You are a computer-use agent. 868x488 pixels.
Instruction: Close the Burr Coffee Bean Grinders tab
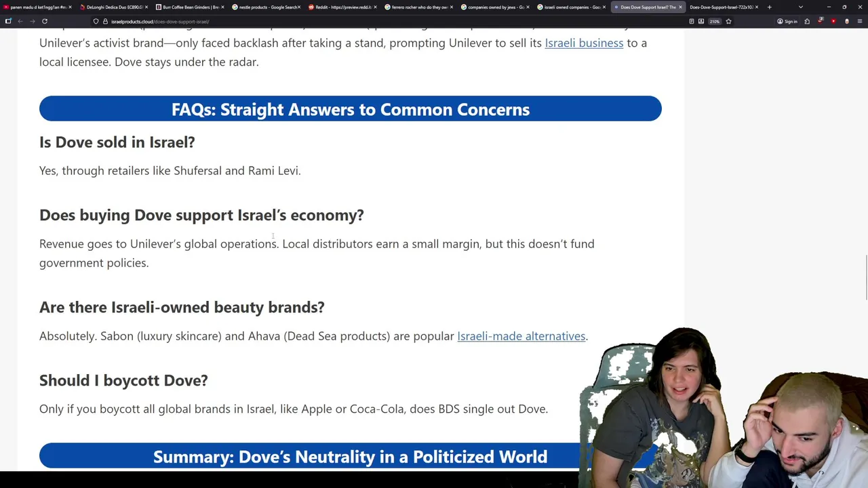point(222,7)
